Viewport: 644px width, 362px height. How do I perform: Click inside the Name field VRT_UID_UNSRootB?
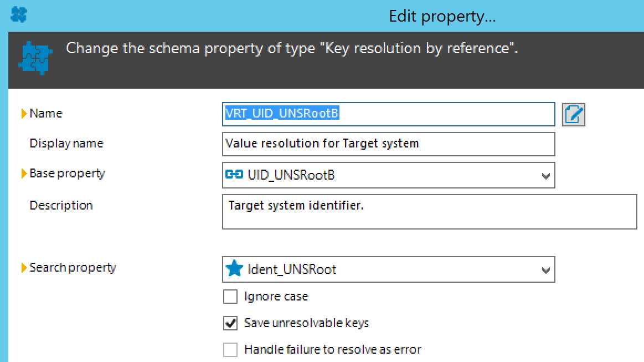[389, 114]
